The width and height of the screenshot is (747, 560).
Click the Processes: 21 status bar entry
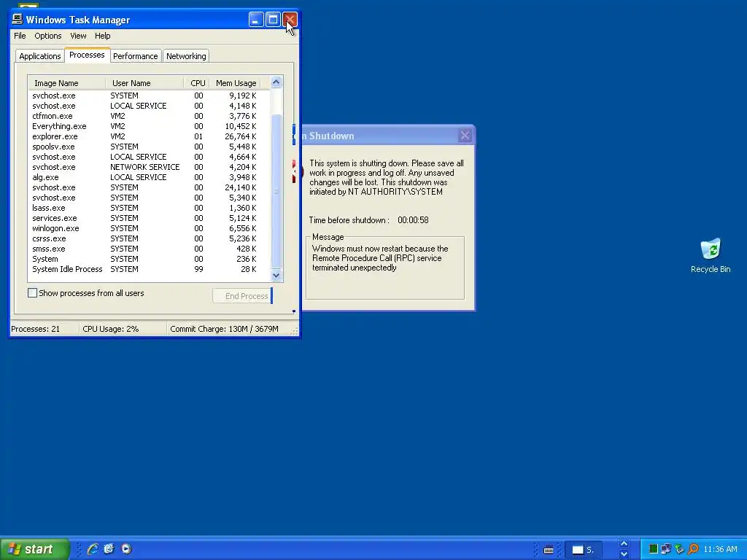pyautogui.click(x=44, y=329)
